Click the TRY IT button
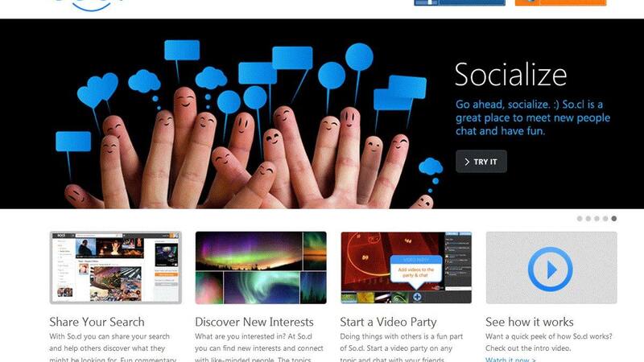 click(x=481, y=162)
